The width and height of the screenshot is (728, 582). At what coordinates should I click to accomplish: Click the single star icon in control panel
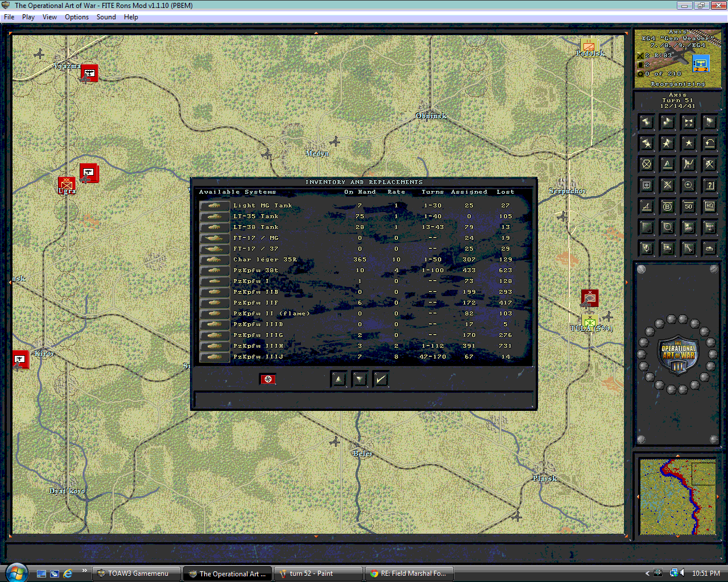tap(689, 143)
